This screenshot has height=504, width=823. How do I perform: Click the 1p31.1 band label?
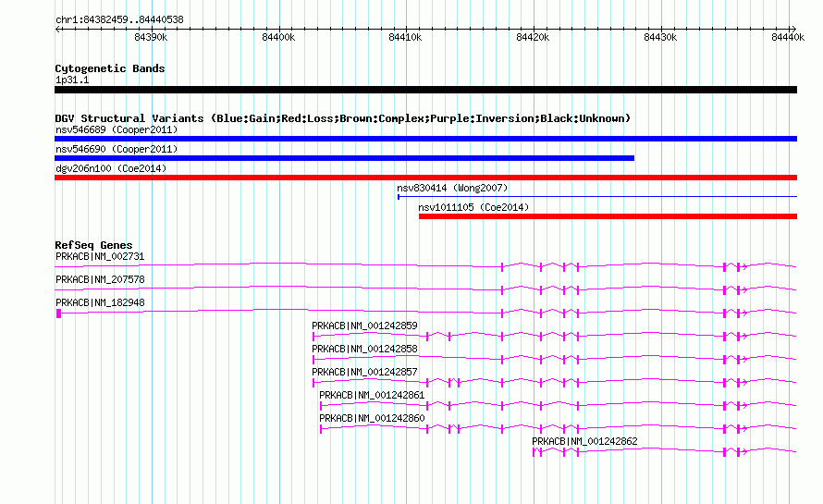coord(72,80)
